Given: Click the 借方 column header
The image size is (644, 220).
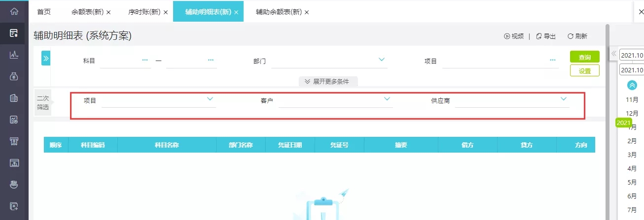Looking at the screenshot, I should pyautogui.click(x=467, y=145).
